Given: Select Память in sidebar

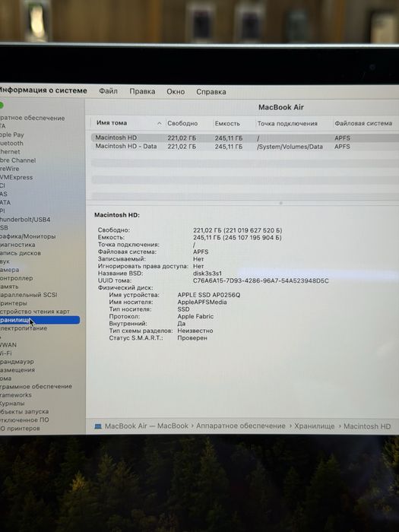Looking at the screenshot, I should tap(9, 287).
